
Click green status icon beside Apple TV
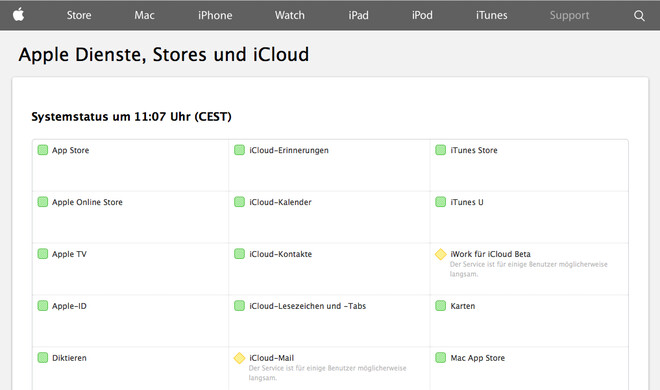[x=43, y=254]
